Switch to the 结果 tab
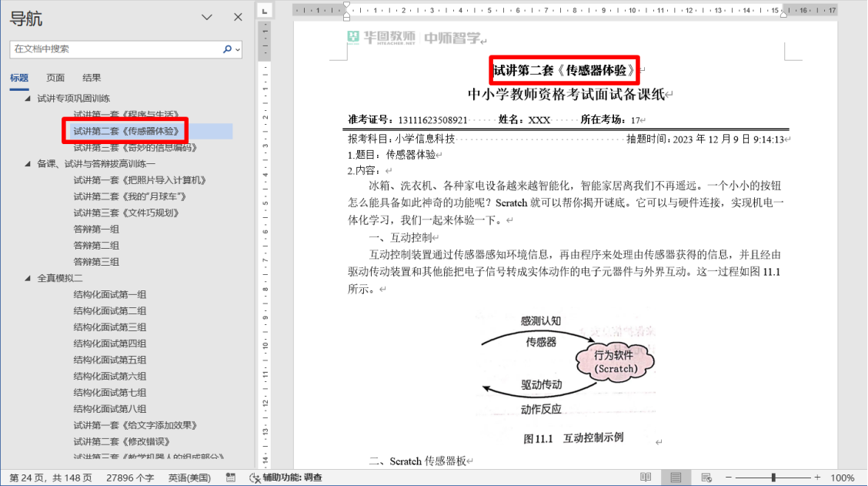 pyautogui.click(x=92, y=78)
